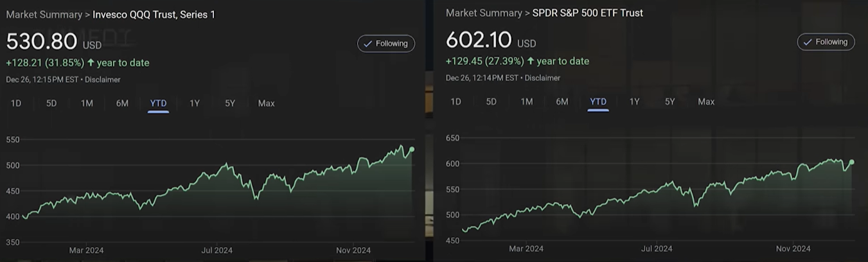Select 1M range on Invesco QQQ chart
The width and height of the screenshot is (868, 262).
click(87, 103)
